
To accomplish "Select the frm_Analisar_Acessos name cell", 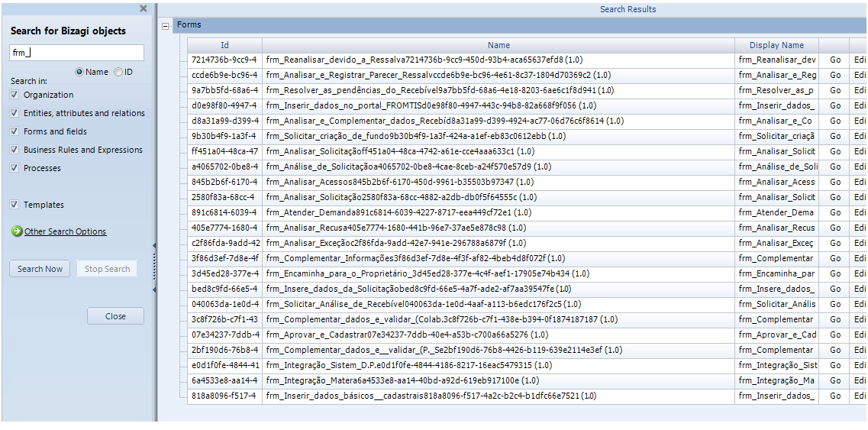I will [499, 182].
